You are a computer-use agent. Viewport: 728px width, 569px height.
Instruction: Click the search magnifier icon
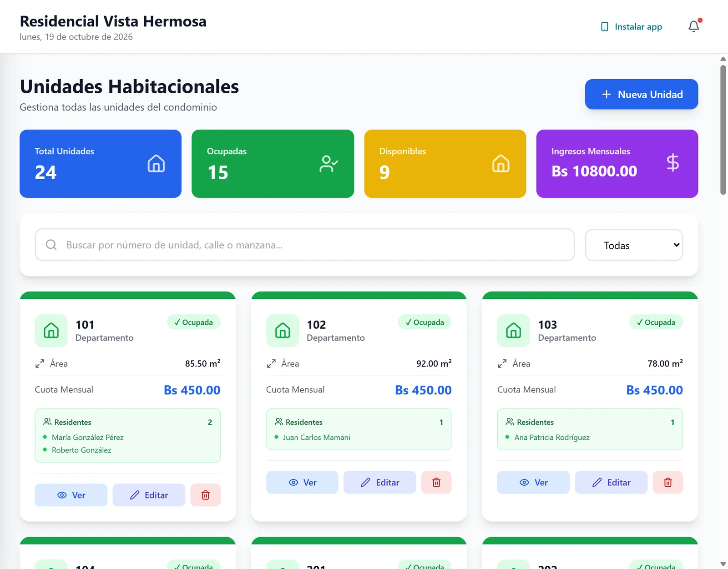click(51, 245)
